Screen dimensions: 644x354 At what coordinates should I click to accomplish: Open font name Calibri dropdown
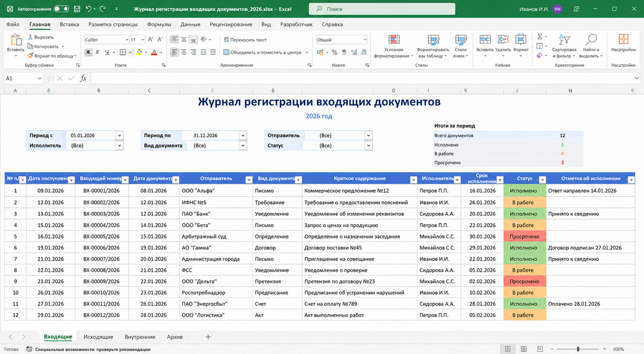pos(126,40)
